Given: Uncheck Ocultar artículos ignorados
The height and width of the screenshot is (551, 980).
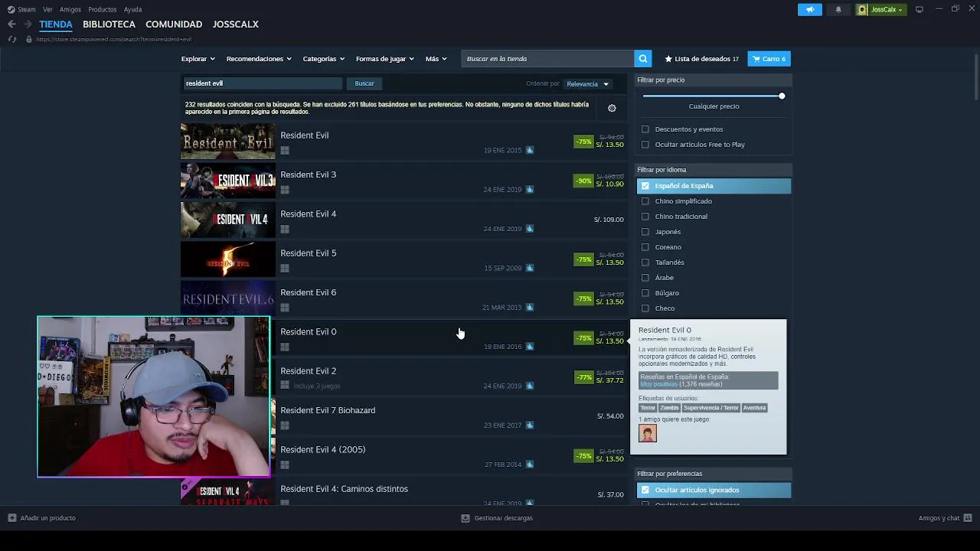Looking at the screenshot, I should (645, 490).
